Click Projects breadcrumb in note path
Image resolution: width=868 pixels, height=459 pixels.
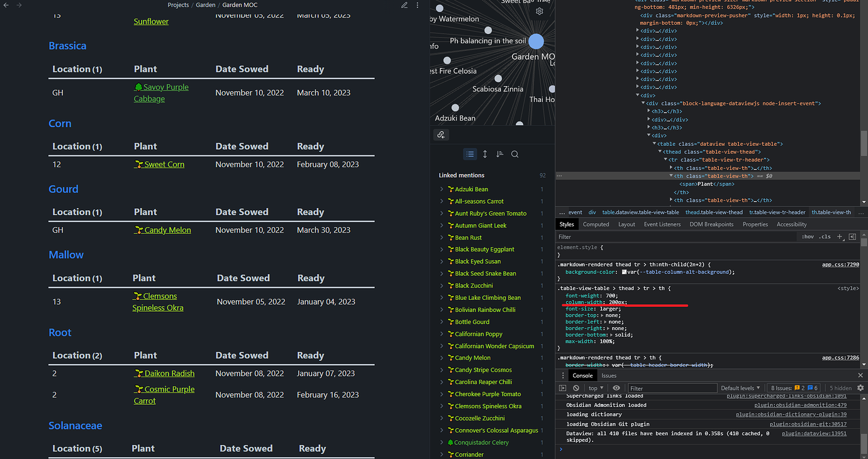178,5
